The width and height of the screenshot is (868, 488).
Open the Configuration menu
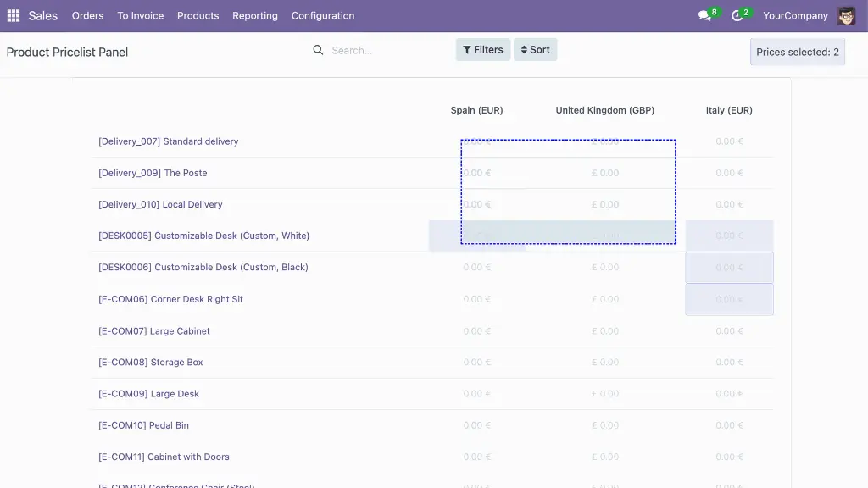click(323, 16)
